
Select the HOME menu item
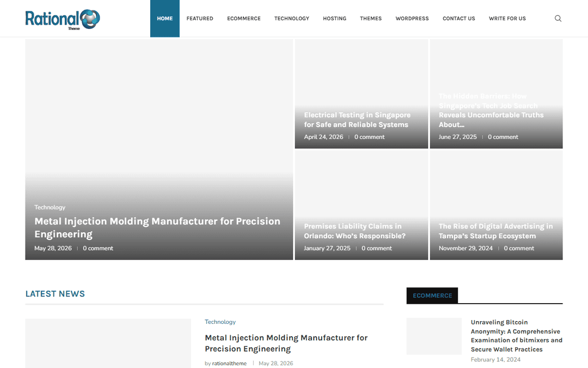[164, 19]
